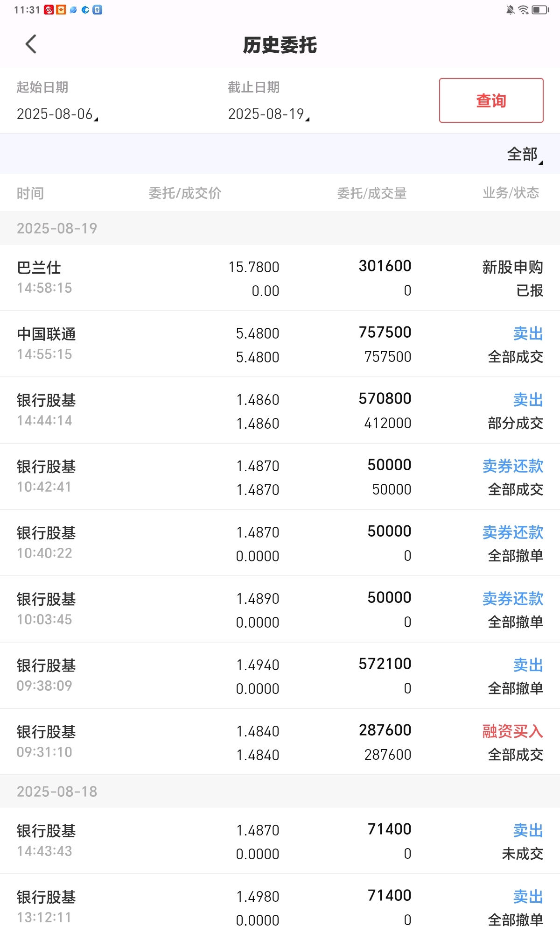Click the 412000 filled quantity
The image size is (560, 934).
[x=388, y=423]
